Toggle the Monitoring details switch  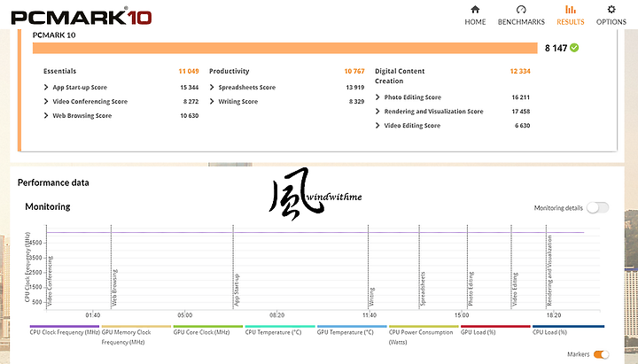click(x=598, y=208)
